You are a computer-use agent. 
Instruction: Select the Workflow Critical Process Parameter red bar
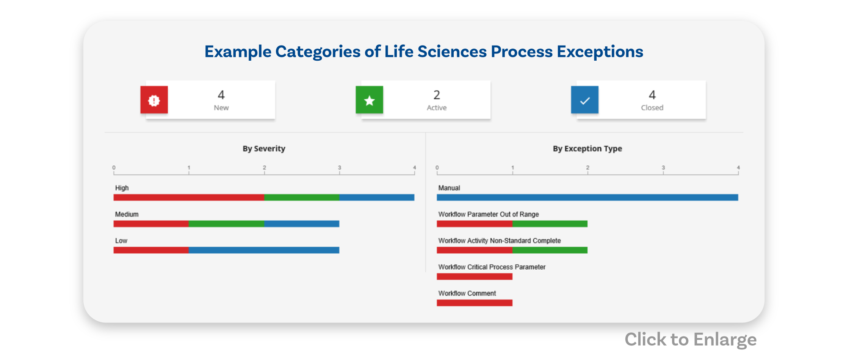pyautogui.click(x=474, y=277)
